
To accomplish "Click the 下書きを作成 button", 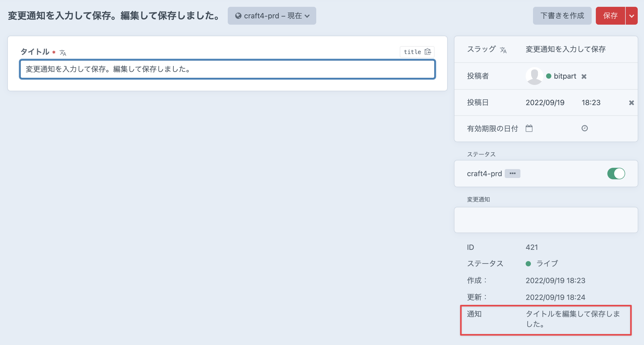I will tap(562, 15).
